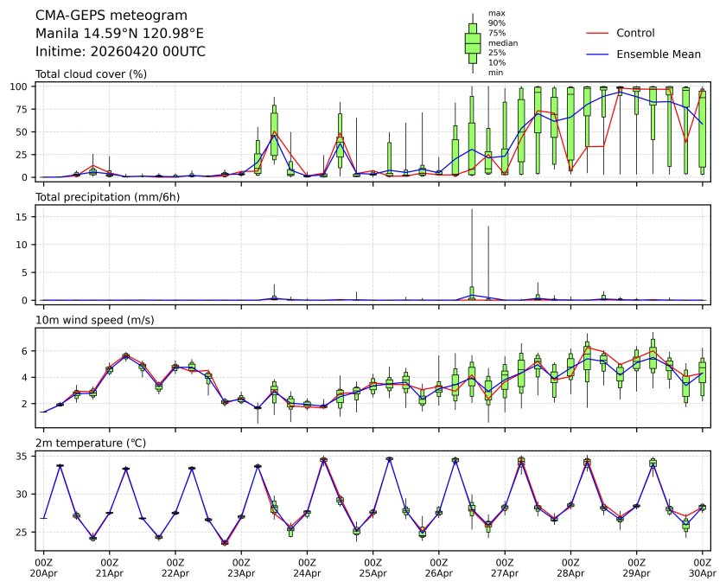Select the Initime 20260420 00UTC text

pos(120,52)
